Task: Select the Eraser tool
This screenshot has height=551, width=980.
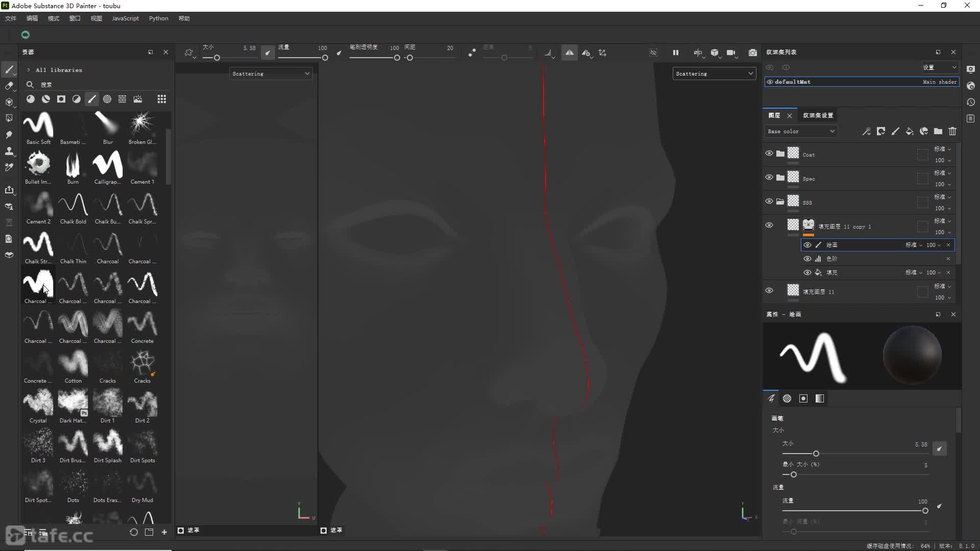Action: click(9, 86)
